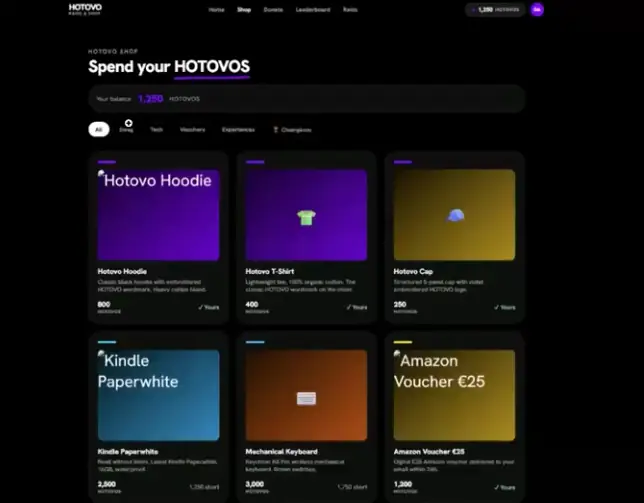Click the Yours badge on Cap card
Screen dimensions: 644x503
[504, 307]
